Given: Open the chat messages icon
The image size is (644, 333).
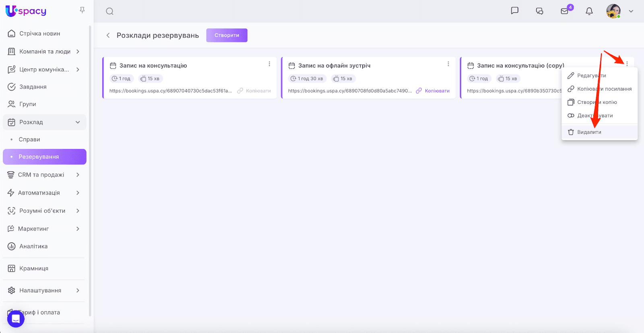Looking at the screenshot, I should point(514,11).
